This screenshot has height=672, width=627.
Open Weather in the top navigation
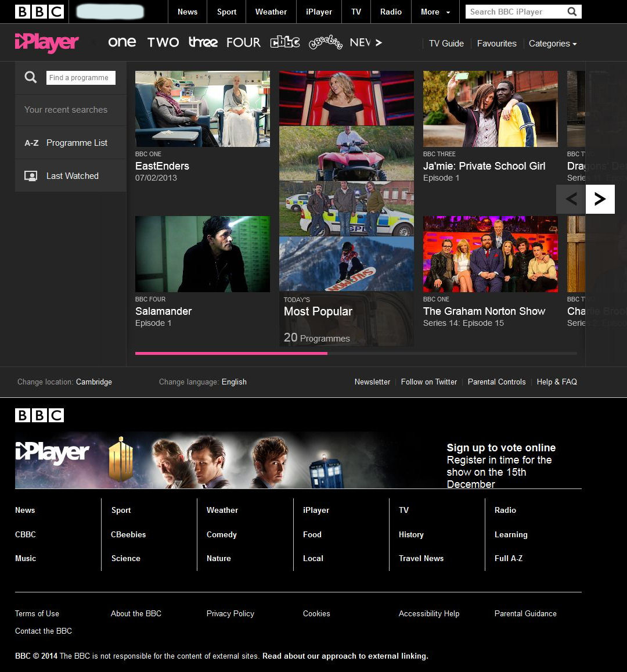coord(271,12)
